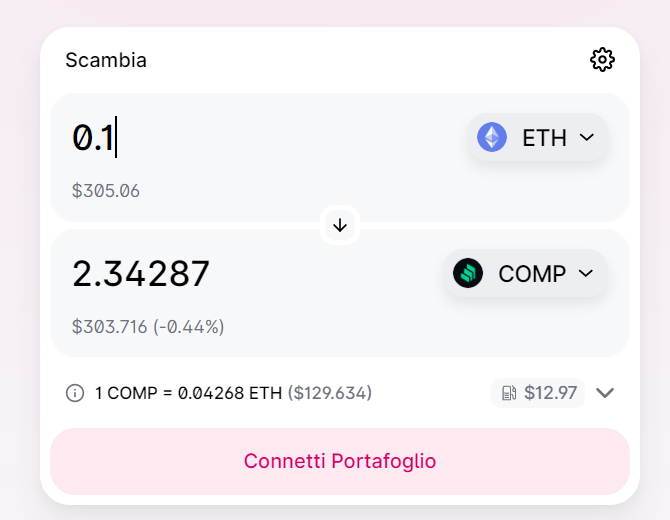Open the swap settings gear
Screen dimensions: 670x520
(602, 60)
